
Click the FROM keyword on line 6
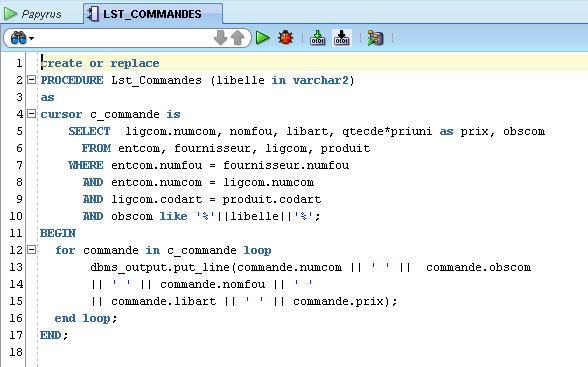coord(96,148)
